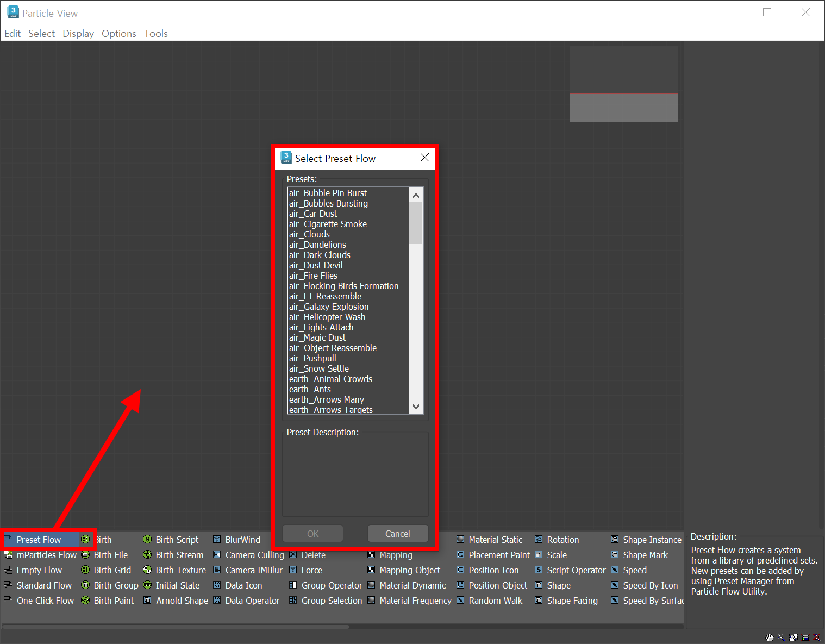Choose the earth_Animal Crowds preset
The image size is (825, 644).
tap(330, 379)
